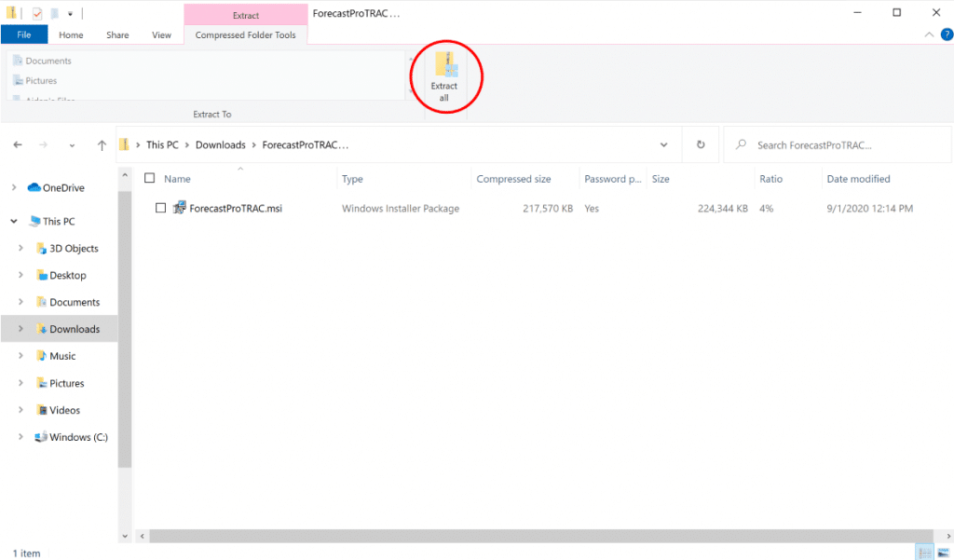Navigate up one level with the up arrow
This screenshot has width=954, height=560.
[x=102, y=144]
